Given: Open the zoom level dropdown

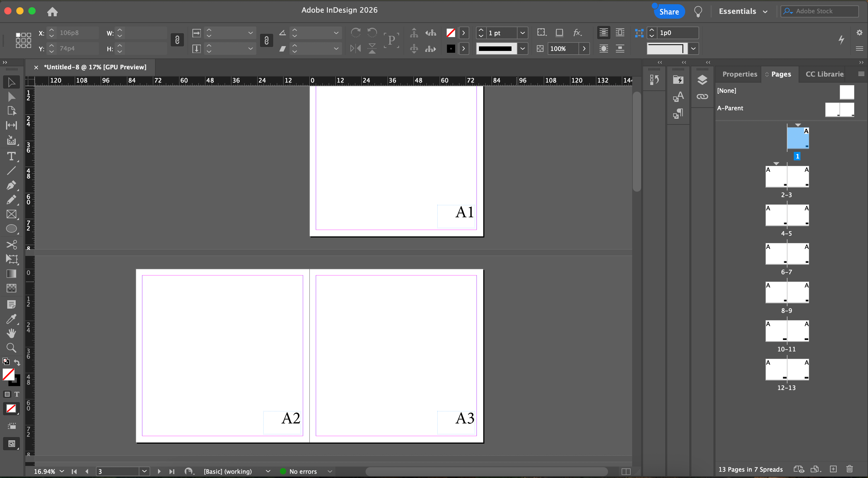Looking at the screenshot, I should coord(62,471).
